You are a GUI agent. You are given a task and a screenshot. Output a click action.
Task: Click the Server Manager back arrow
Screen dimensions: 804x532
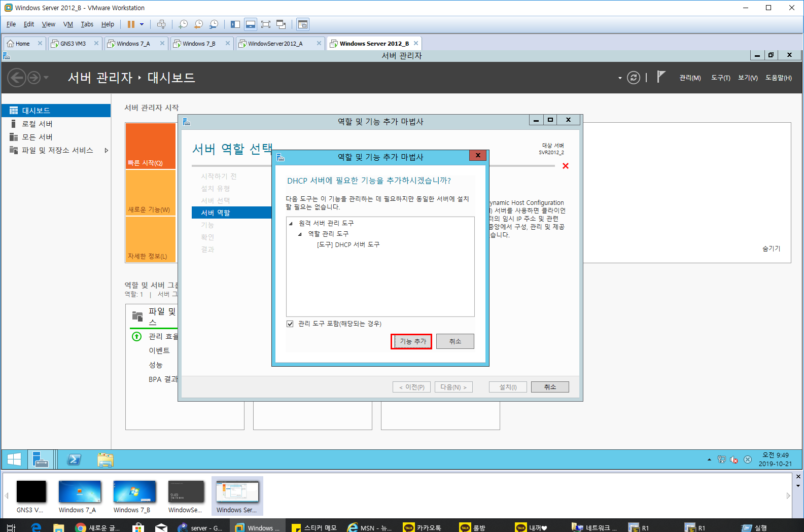17,78
